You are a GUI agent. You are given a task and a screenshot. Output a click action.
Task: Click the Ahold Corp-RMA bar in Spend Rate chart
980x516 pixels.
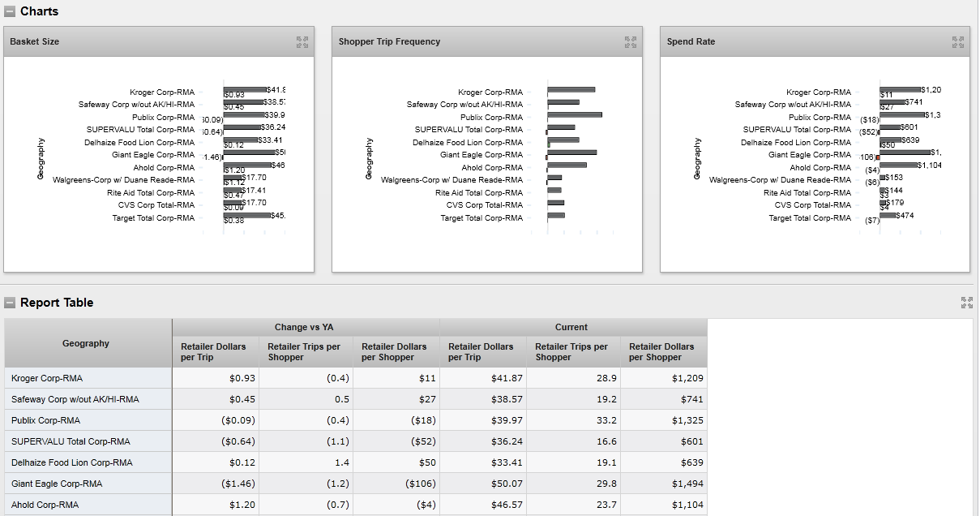(898, 166)
